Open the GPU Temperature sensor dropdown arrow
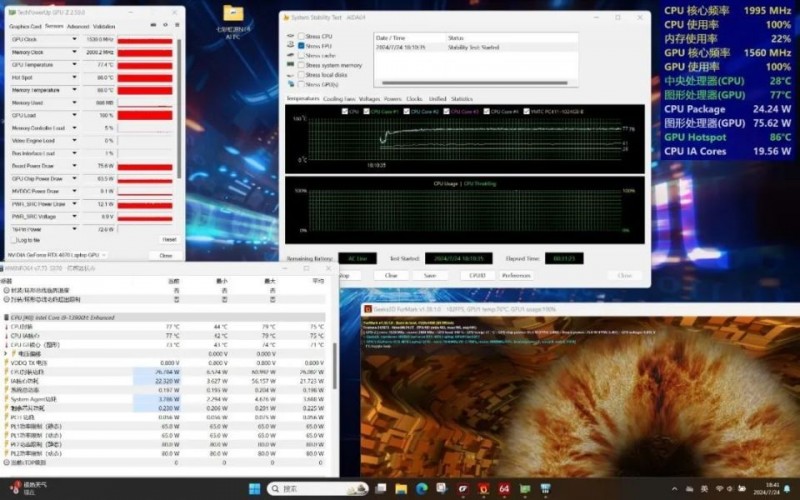The height and width of the screenshot is (500, 800). [74, 64]
